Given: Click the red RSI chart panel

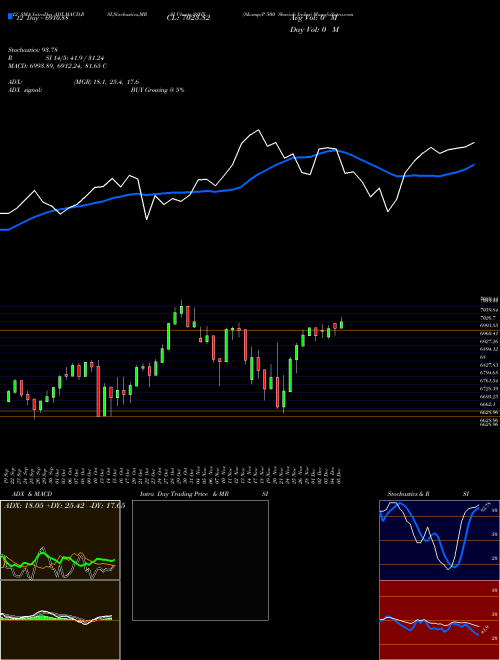Looking at the screenshot, I should [440, 620].
